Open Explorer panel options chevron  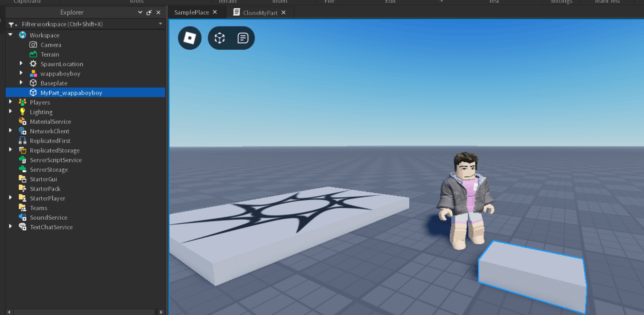[140, 12]
